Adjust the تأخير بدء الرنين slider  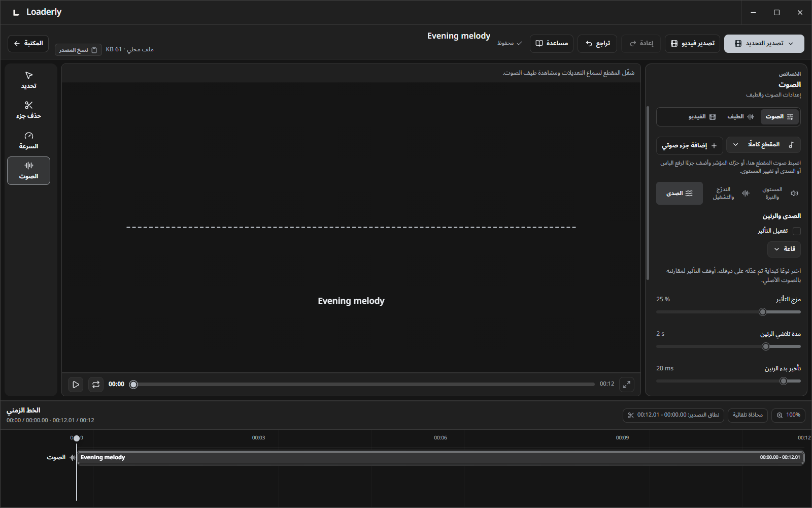click(728, 381)
